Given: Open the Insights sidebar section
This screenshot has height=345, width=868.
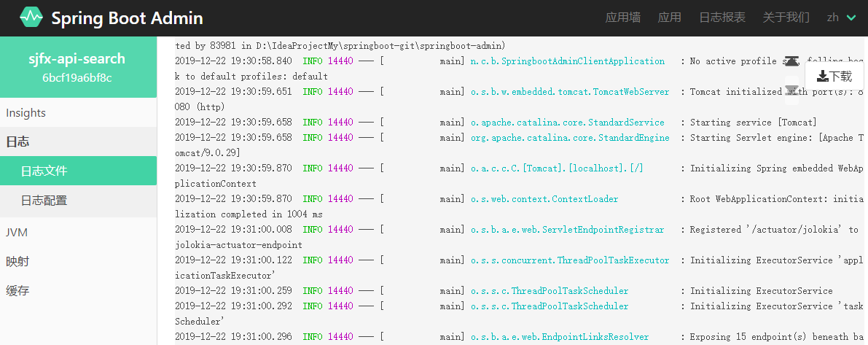Looking at the screenshot, I should pos(78,112).
